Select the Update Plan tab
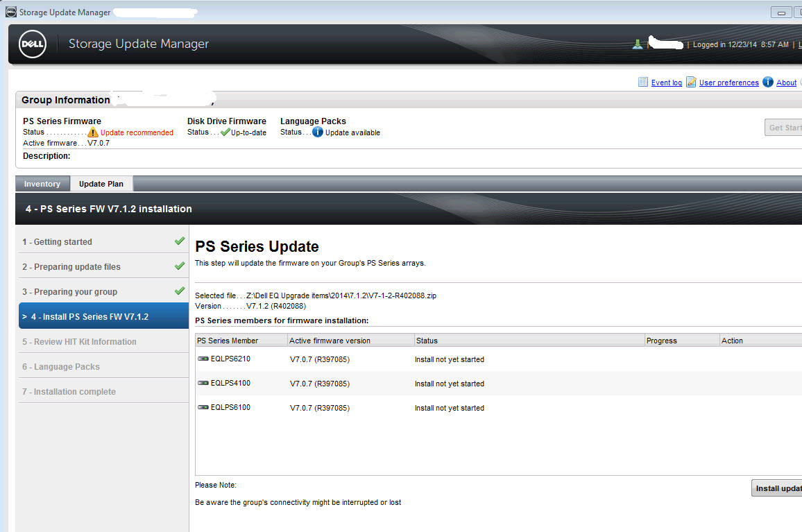802x532 pixels. (101, 184)
